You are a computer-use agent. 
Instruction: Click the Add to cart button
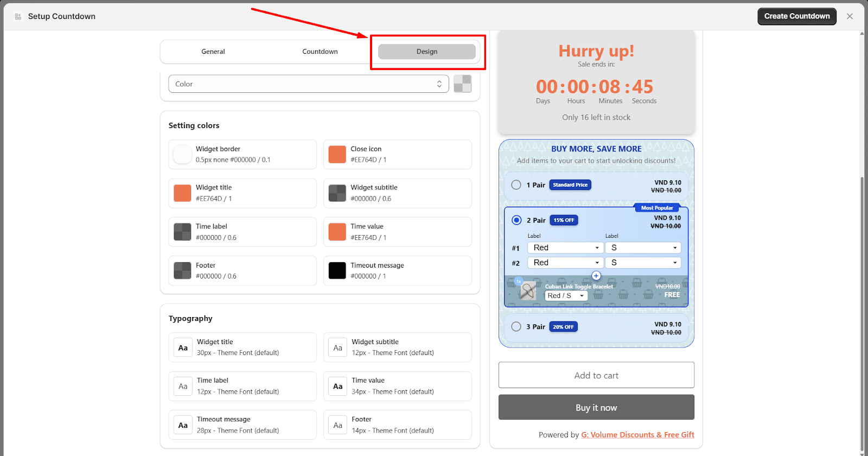coord(596,375)
